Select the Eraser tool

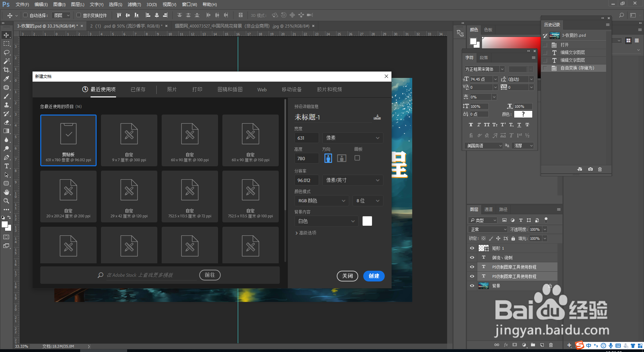6,122
